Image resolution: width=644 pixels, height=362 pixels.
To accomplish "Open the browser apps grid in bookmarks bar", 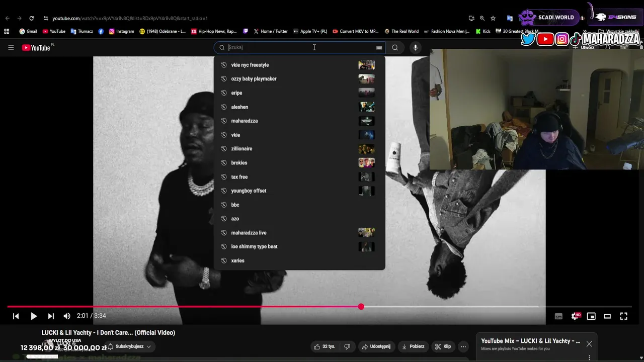I will (x=7, y=31).
